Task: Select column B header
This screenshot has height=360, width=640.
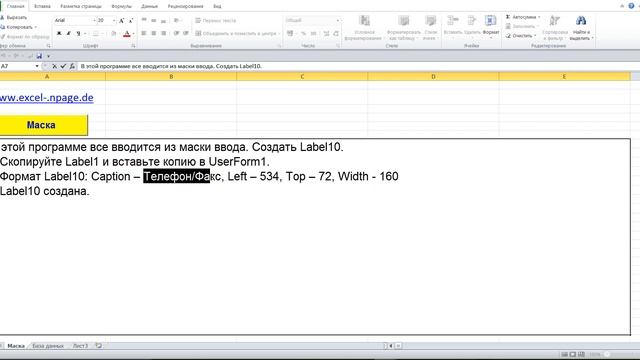Action: pos(171,76)
